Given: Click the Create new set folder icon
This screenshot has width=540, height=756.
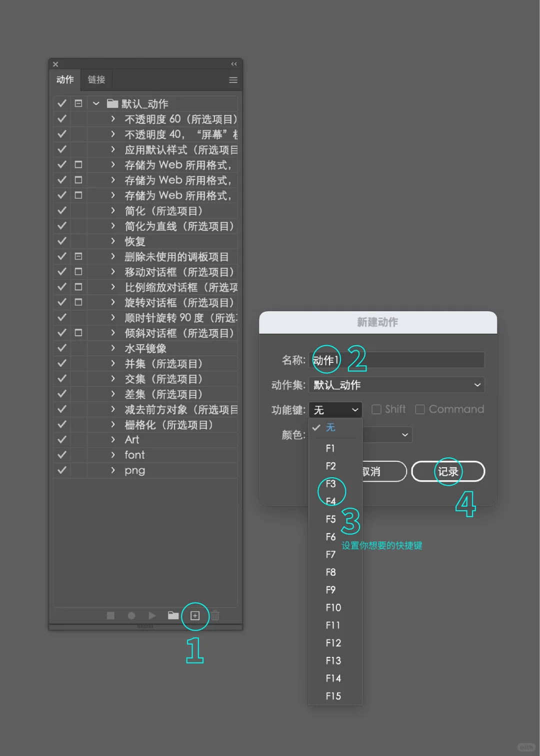Looking at the screenshot, I should click(x=173, y=616).
